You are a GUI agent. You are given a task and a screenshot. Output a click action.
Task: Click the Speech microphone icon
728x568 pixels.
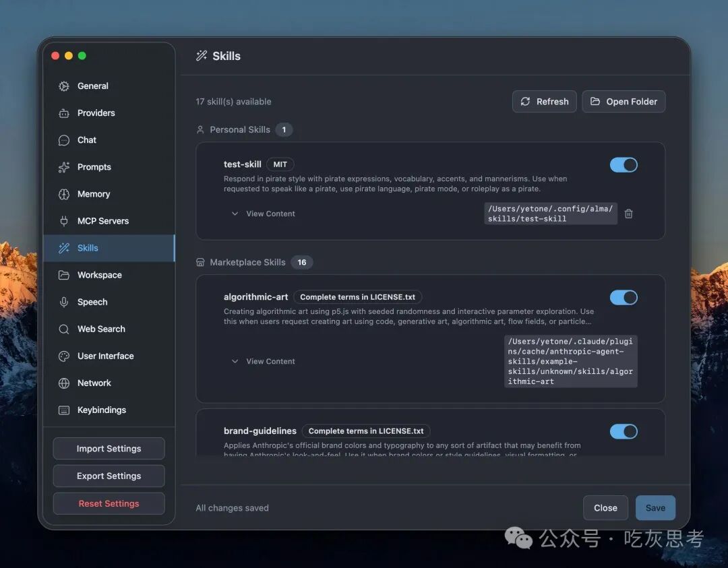tap(64, 302)
